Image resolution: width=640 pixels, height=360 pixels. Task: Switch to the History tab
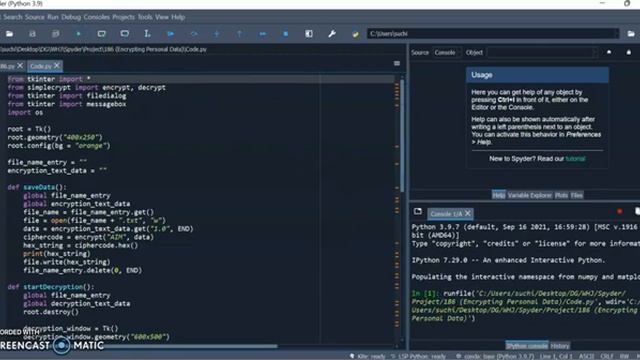(560, 346)
